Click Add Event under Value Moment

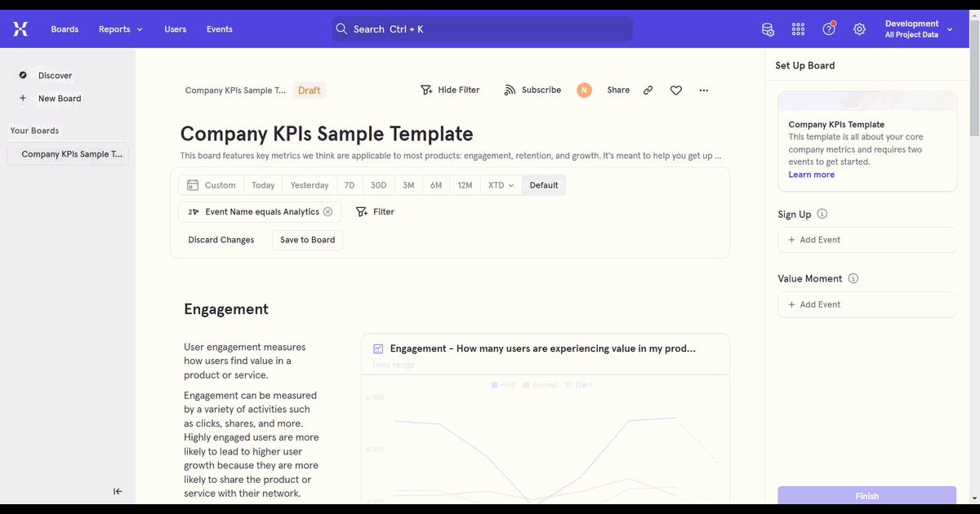point(866,304)
